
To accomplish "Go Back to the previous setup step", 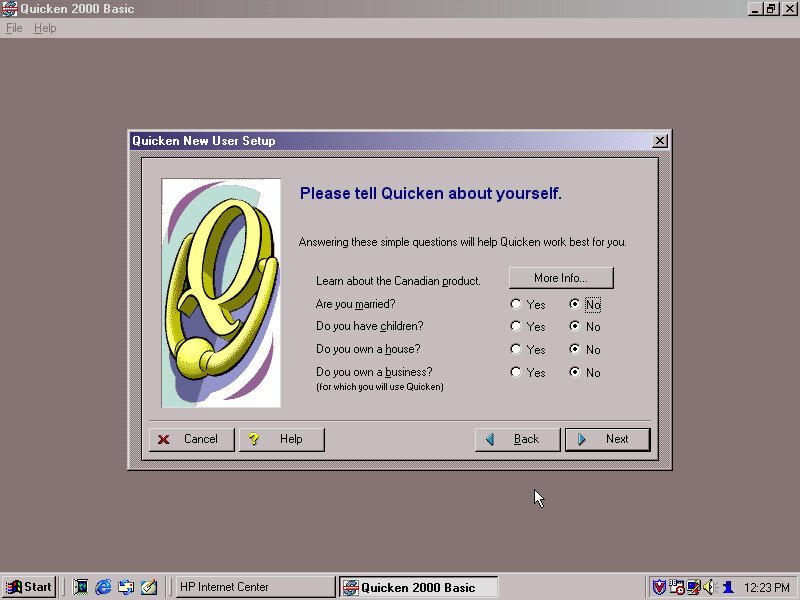I will click(x=517, y=439).
